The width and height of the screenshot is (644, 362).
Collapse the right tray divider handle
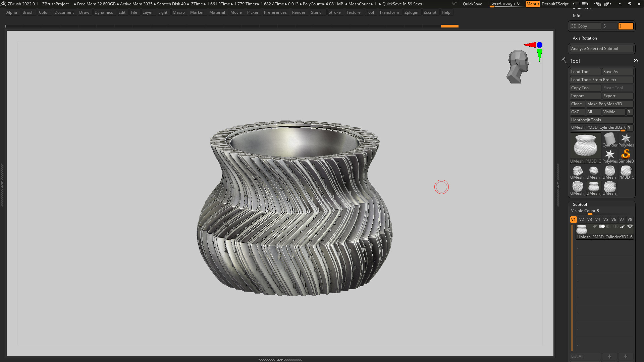[x=558, y=184]
